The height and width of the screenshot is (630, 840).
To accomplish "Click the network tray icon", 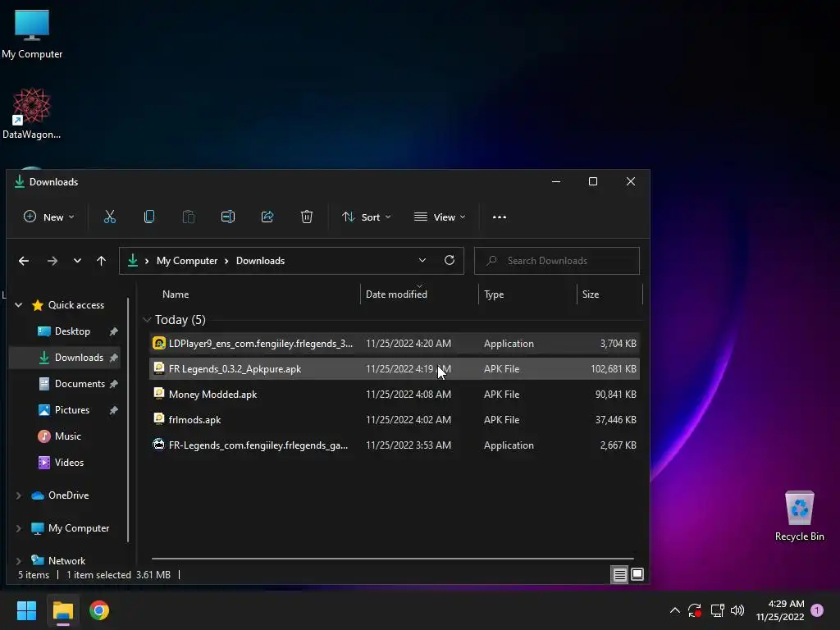I will click(717, 610).
